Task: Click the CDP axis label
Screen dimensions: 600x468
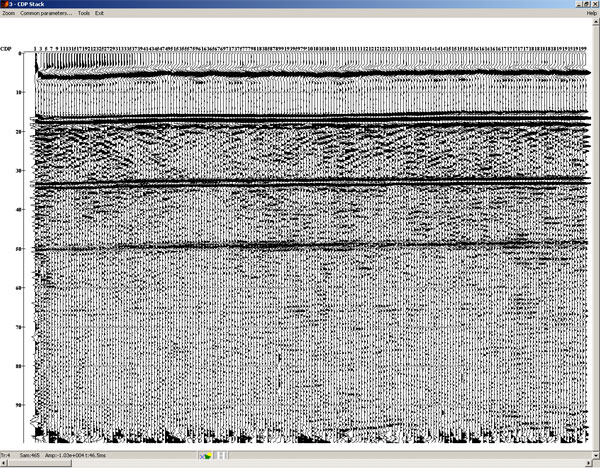Action: pyautogui.click(x=5, y=49)
